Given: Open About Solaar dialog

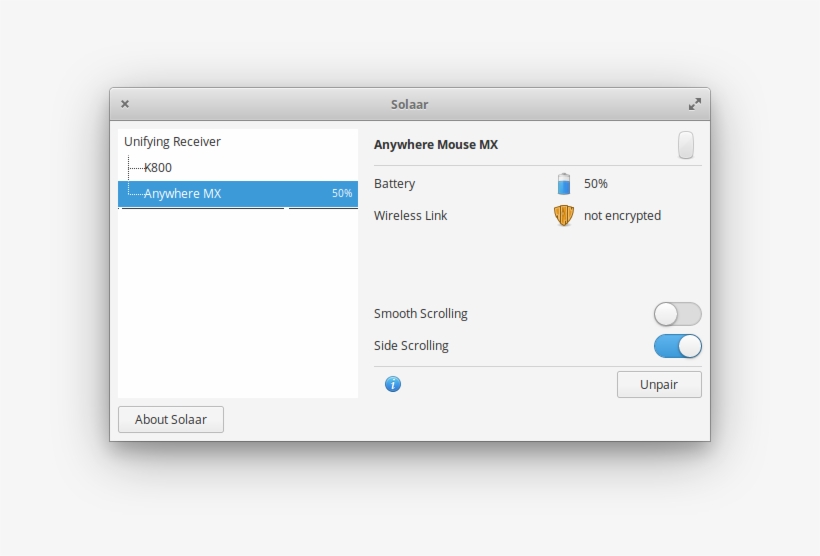Looking at the screenshot, I should pos(171,420).
